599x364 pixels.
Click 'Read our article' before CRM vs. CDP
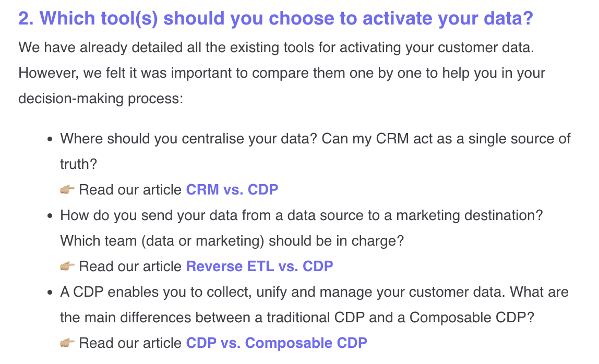[130, 190]
